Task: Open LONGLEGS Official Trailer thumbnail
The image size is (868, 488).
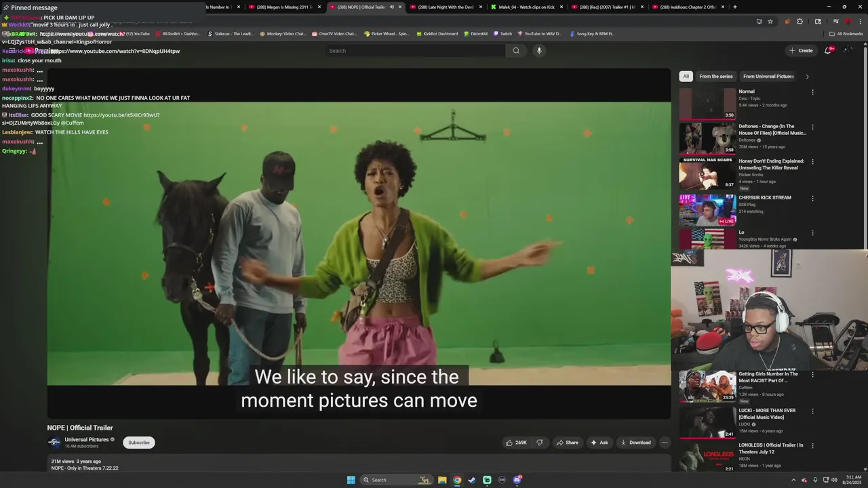Action: coord(707,457)
